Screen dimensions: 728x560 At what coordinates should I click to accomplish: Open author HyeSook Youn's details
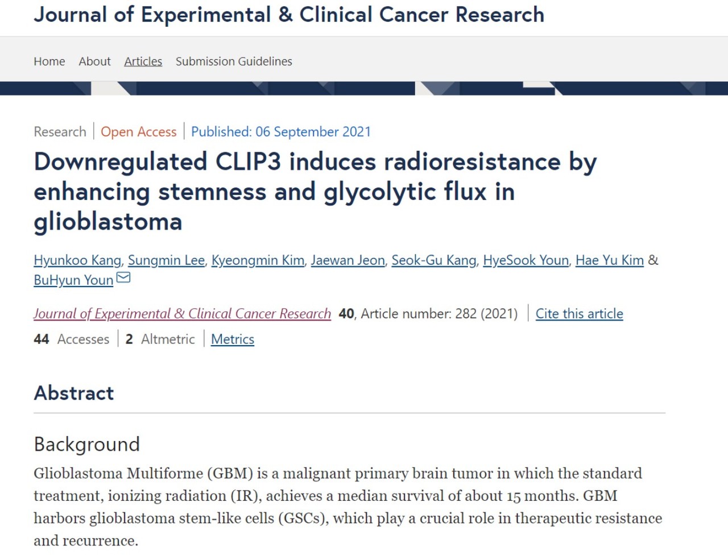526,260
